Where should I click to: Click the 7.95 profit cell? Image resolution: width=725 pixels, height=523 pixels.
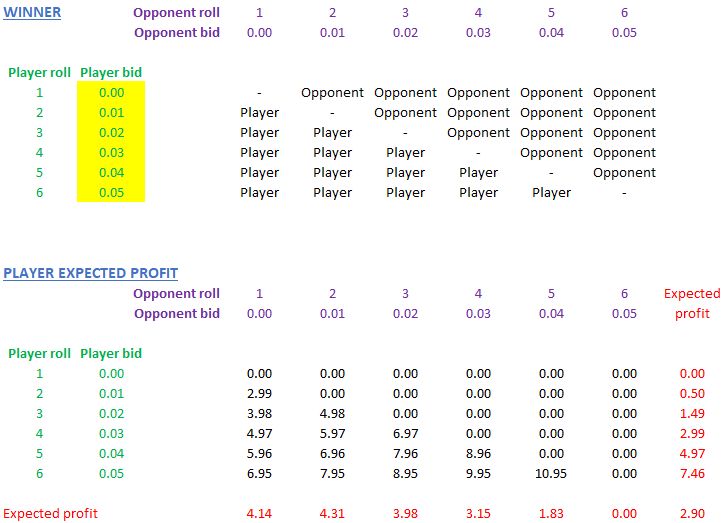[332, 474]
